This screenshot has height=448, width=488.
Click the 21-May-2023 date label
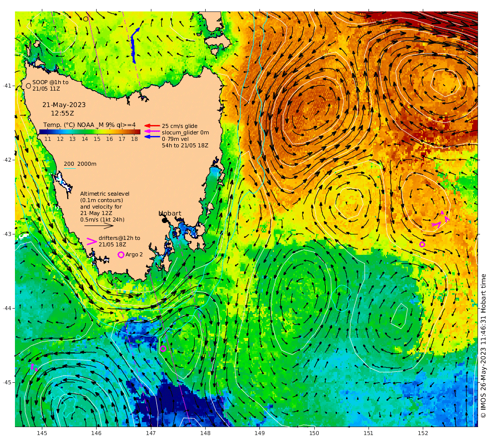click(x=64, y=105)
